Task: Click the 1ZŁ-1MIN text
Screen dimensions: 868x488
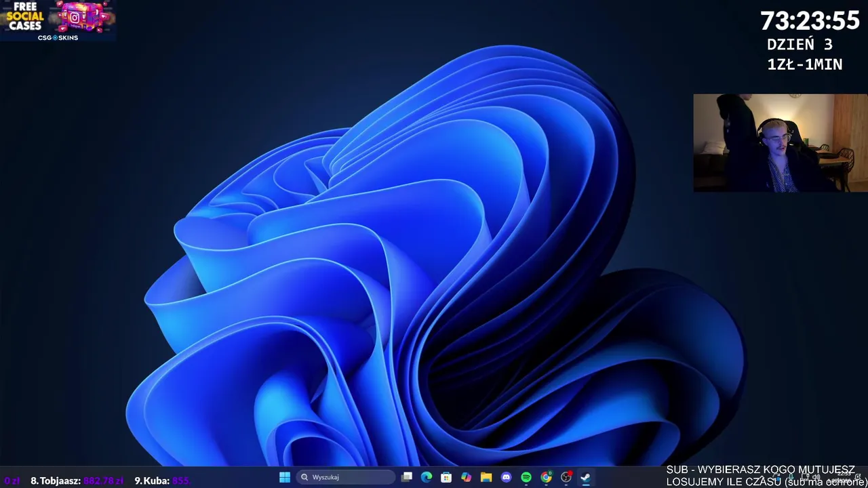Action: (x=805, y=64)
